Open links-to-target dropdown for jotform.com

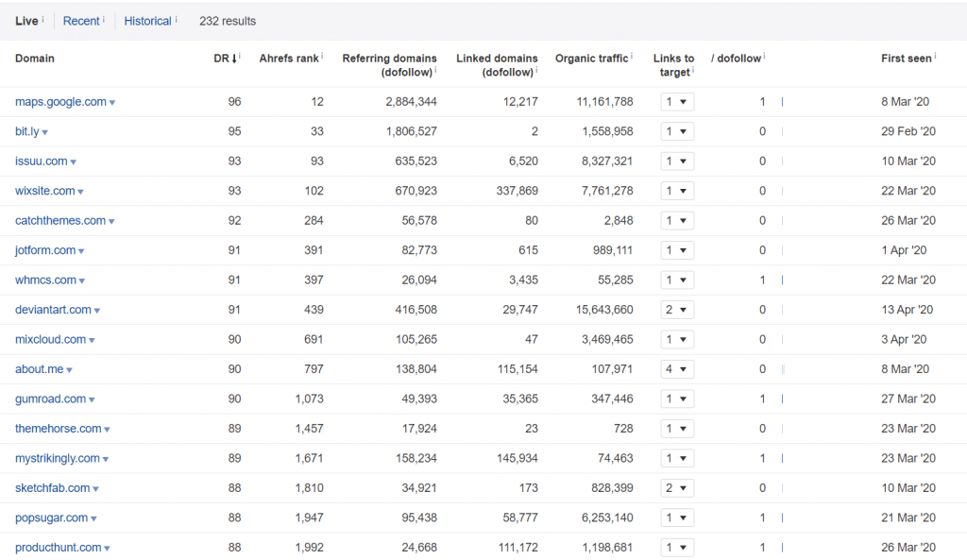(x=677, y=249)
